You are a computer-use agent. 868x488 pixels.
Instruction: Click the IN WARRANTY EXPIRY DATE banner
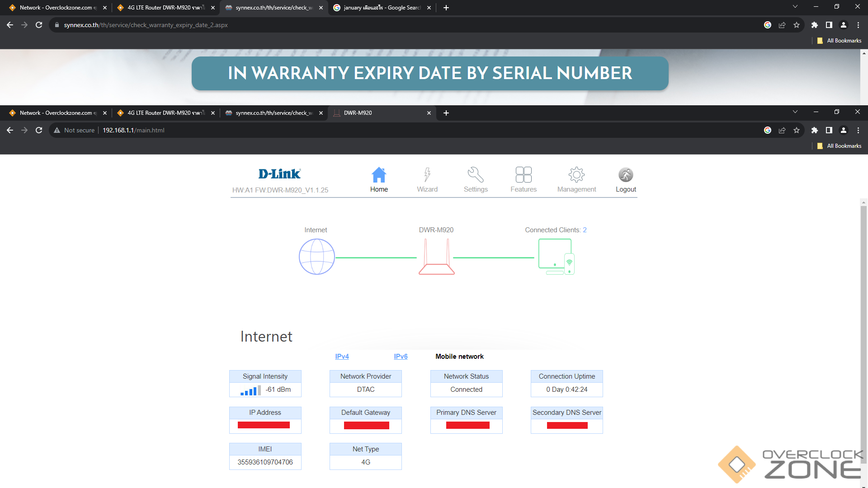point(430,73)
